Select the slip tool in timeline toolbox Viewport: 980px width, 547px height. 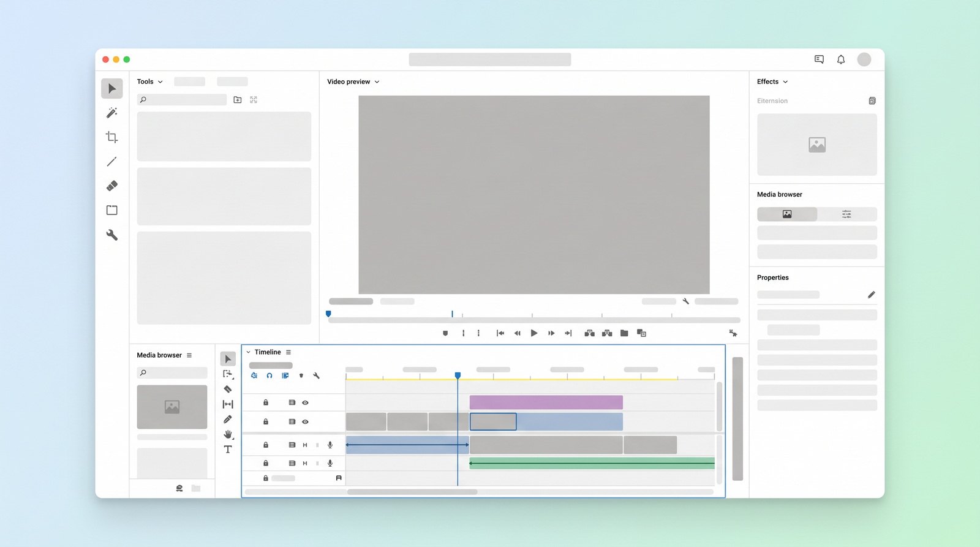[228, 404]
